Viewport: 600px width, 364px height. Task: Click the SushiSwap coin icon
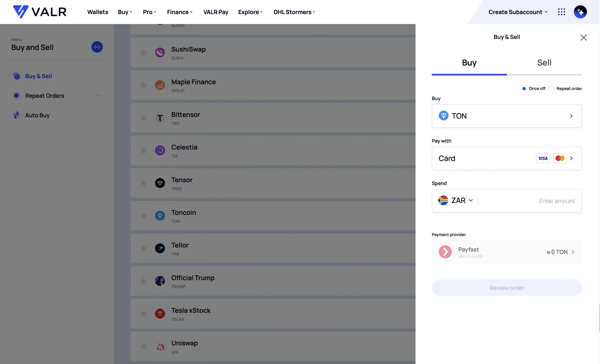[160, 52]
